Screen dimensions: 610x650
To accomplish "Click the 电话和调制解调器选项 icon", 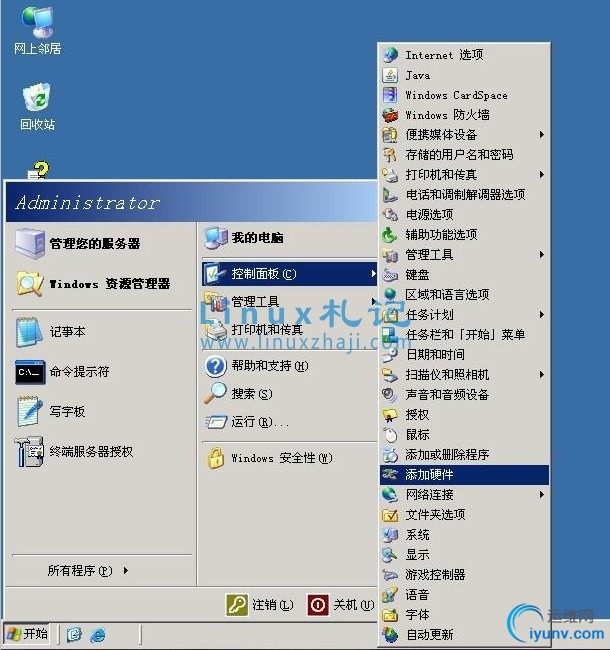I will pyautogui.click(x=390, y=194).
